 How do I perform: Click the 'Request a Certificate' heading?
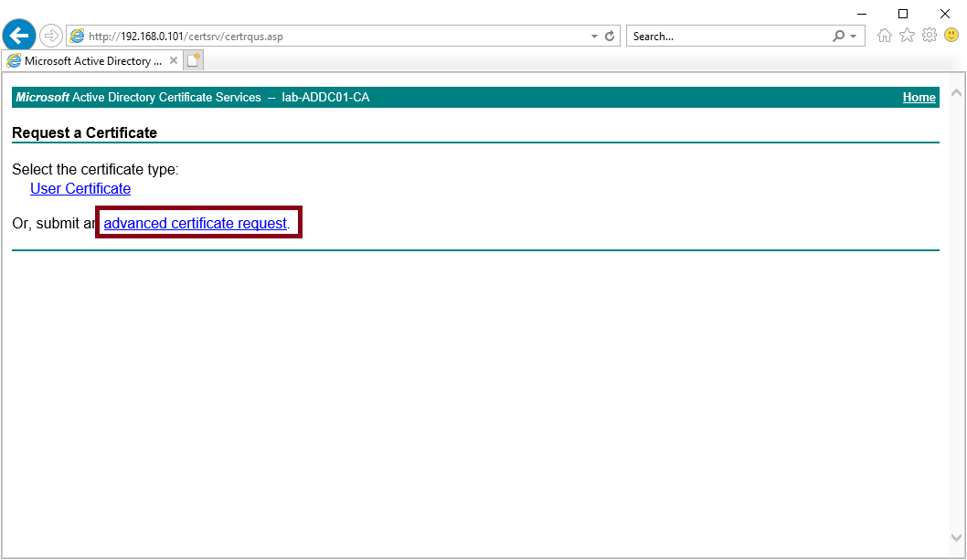(x=84, y=132)
